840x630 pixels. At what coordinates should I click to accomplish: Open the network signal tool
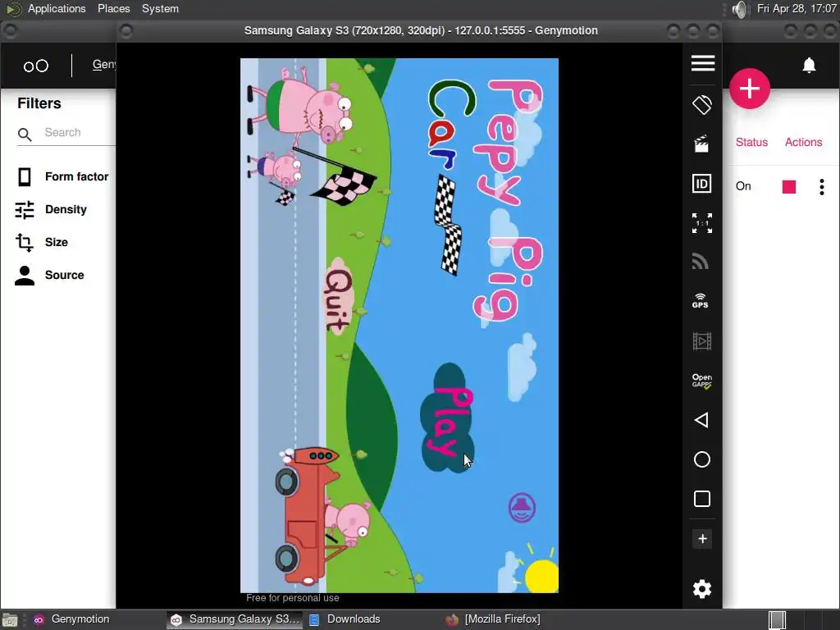[x=701, y=262]
